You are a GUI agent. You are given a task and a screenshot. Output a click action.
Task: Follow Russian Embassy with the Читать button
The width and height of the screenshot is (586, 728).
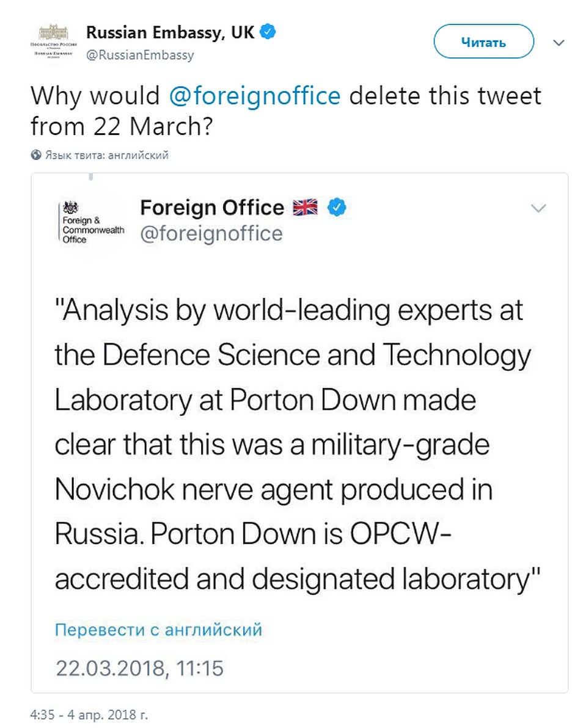(x=483, y=42)
